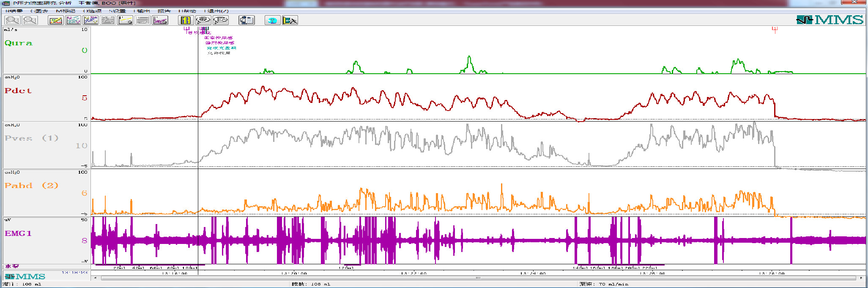Open the 报告 menu
Screen dimensions: 868x288
pos(164,11)
